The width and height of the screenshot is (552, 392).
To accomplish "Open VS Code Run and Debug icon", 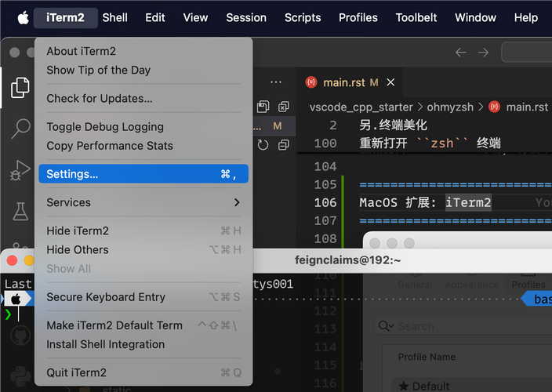I will tap(20, 170).
